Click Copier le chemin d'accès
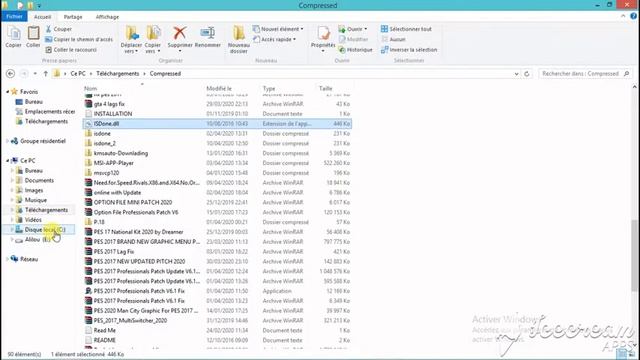This screenshot has width=640, height=360. pos(79,39)
